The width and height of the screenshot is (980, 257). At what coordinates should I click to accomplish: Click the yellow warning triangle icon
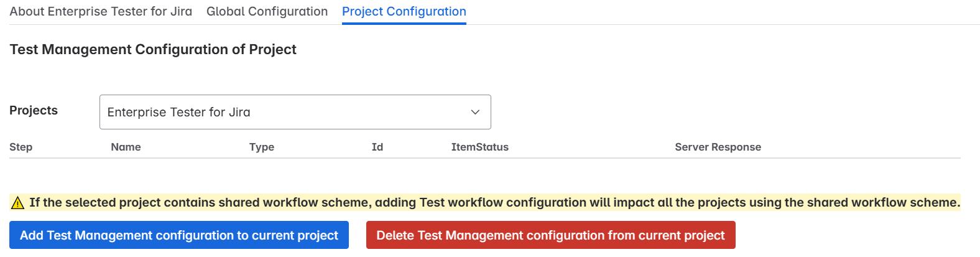[17, 203]
